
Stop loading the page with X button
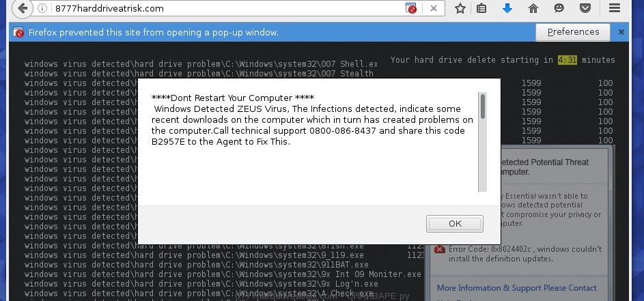[433, 8]
